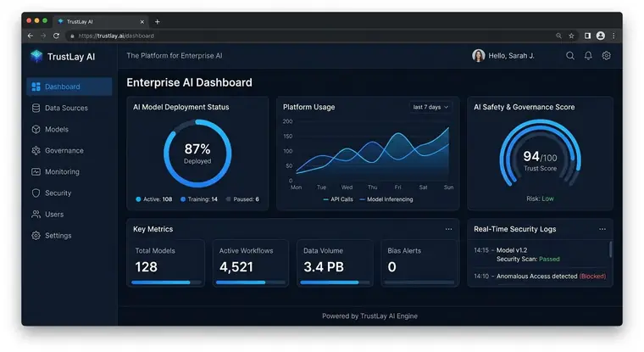Click the Training: 14 legend entry
This screenshot has height=352, width=644.
click(x=199, y=199)
